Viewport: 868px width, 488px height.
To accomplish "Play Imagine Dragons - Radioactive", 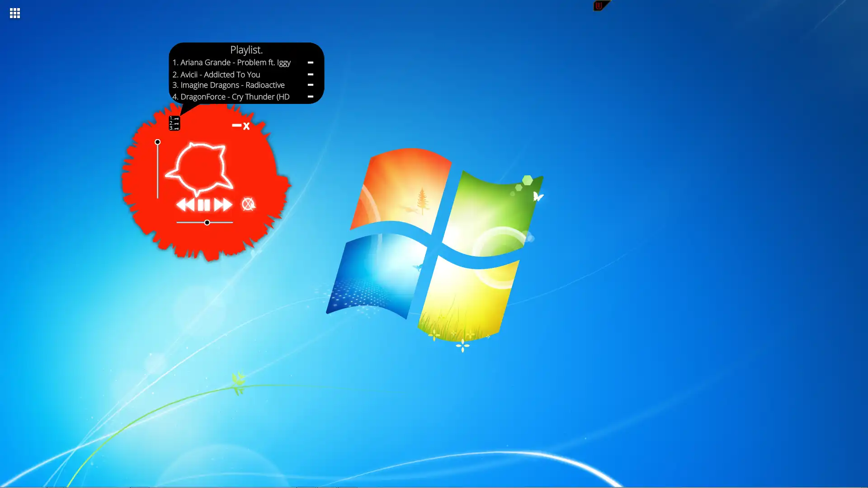I will pos(228,85).
